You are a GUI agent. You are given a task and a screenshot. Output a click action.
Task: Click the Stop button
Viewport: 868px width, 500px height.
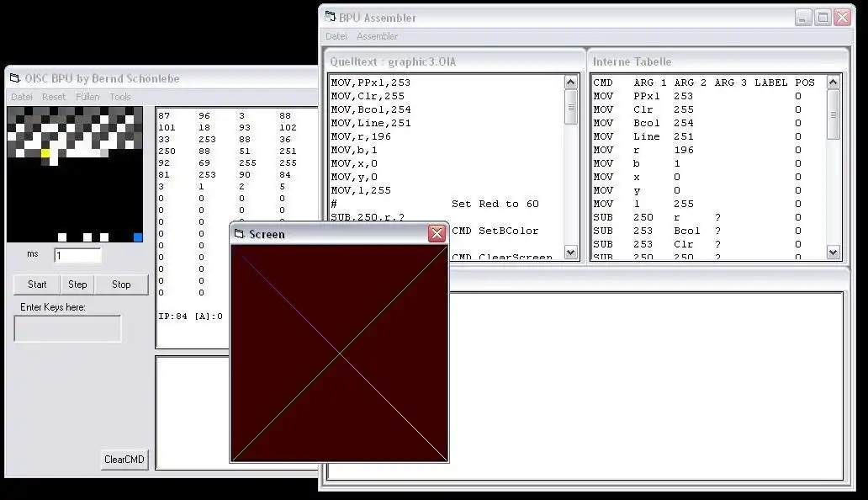click(x=121, y=284)
